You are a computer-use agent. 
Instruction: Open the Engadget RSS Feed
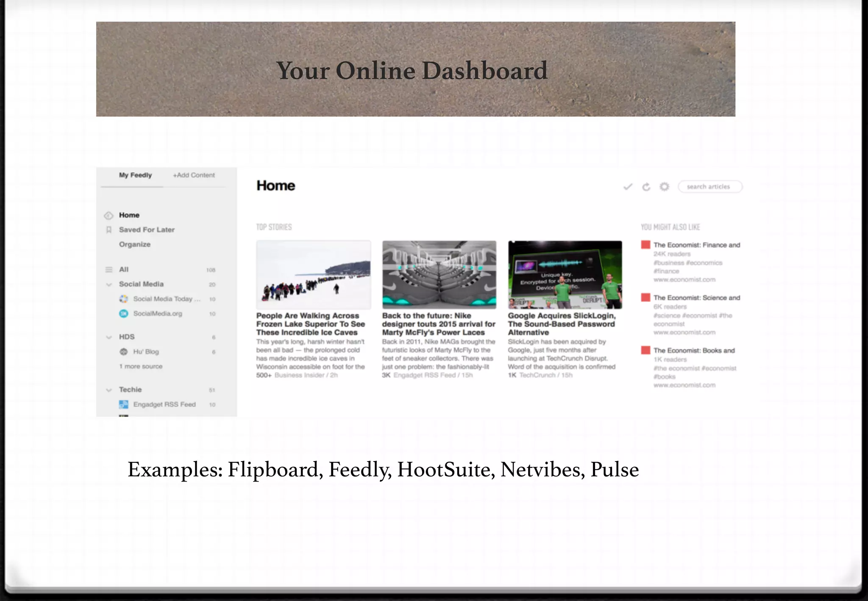click(x=164, y=404)
